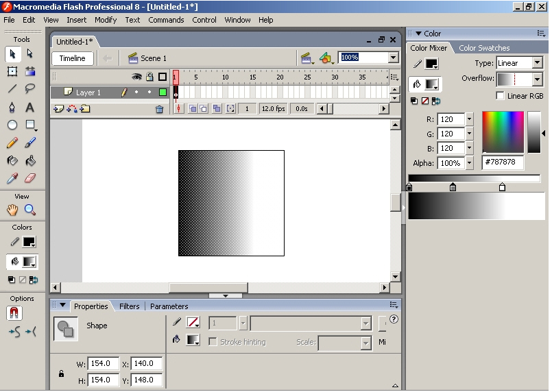Open stroke color swatch in Color Mixer
Screen dimensions: 552x392
pos(431,64)
